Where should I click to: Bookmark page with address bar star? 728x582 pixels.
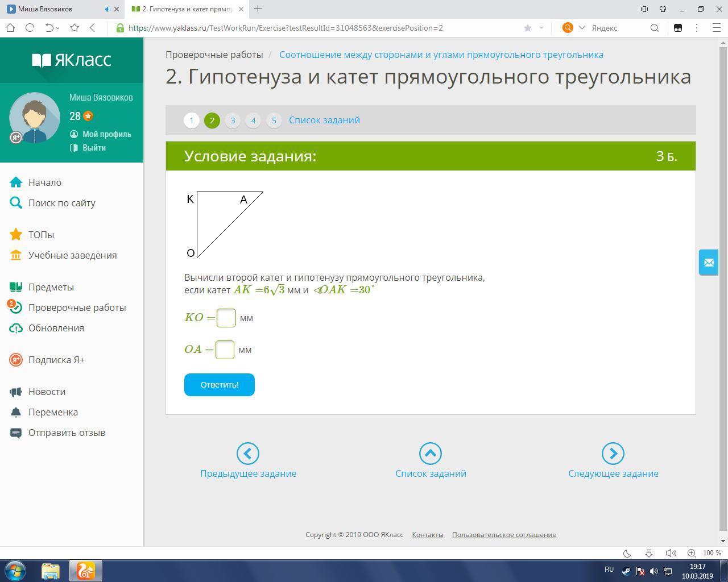[x=527, y=28]
